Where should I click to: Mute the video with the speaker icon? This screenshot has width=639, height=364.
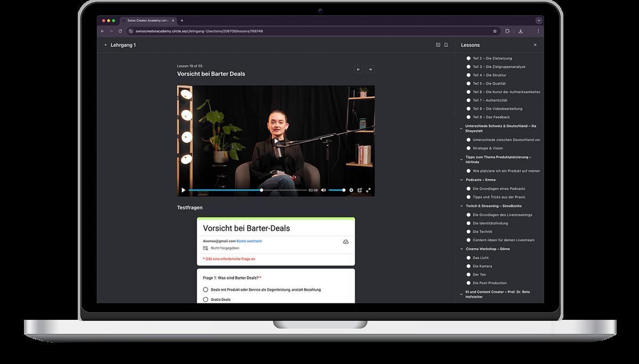(323, 190)
